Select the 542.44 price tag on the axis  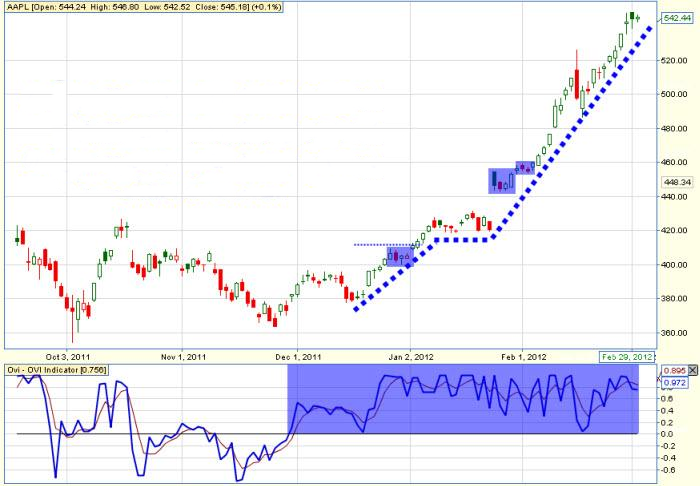point(677,18)
